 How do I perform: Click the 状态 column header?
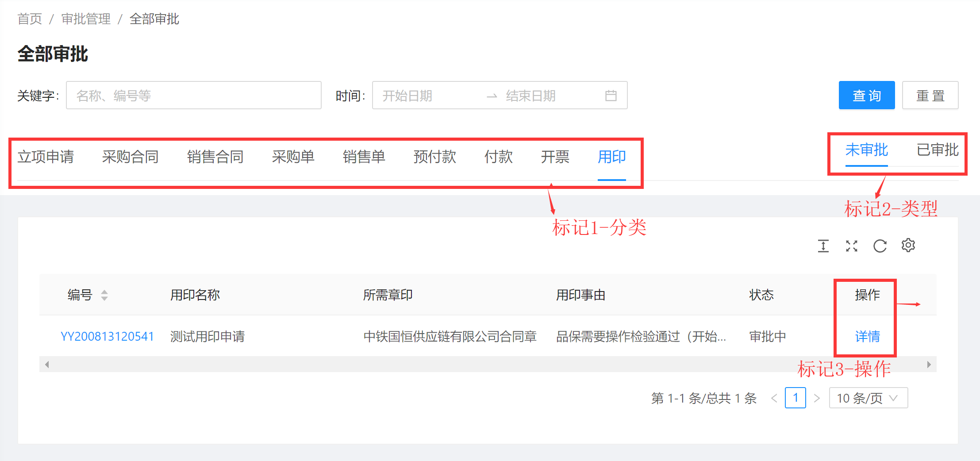[x=761, y=295]
